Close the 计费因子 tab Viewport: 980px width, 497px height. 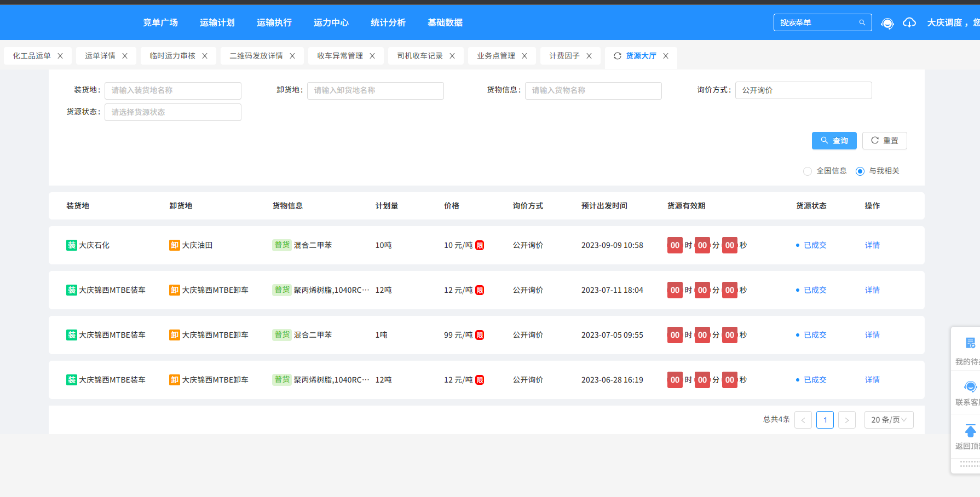pos(589,56)
